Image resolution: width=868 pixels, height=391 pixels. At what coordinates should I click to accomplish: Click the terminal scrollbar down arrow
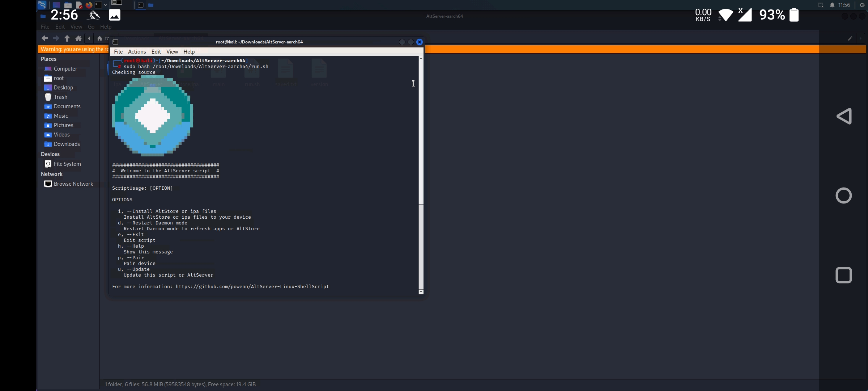click(421, 292)
